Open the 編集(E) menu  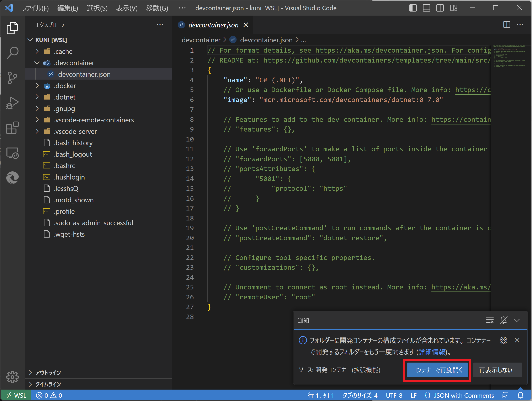pyautogui.click(x=68, y=8)
